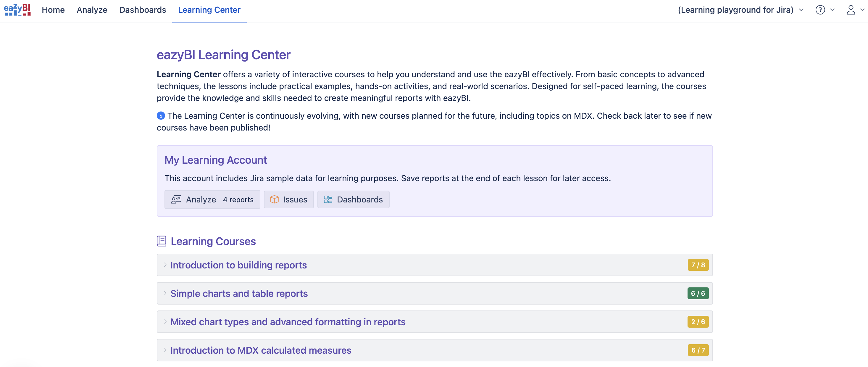The width and height of the screenshot is (868, 367).
Task: Click the grid icon on the Dashboards button
Action: (327, 199)
